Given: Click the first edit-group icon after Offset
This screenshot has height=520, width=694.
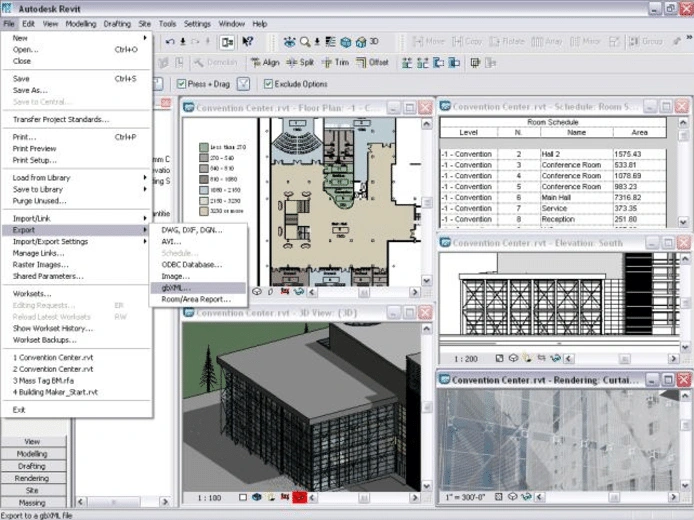Looking at the screenshot, I should pos(407,63).
